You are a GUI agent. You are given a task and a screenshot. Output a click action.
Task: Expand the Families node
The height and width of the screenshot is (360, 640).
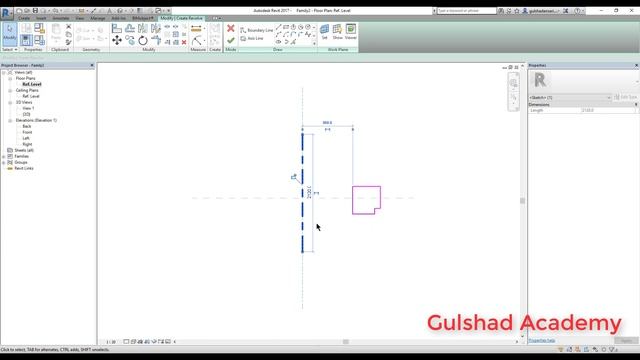[4, 156]
